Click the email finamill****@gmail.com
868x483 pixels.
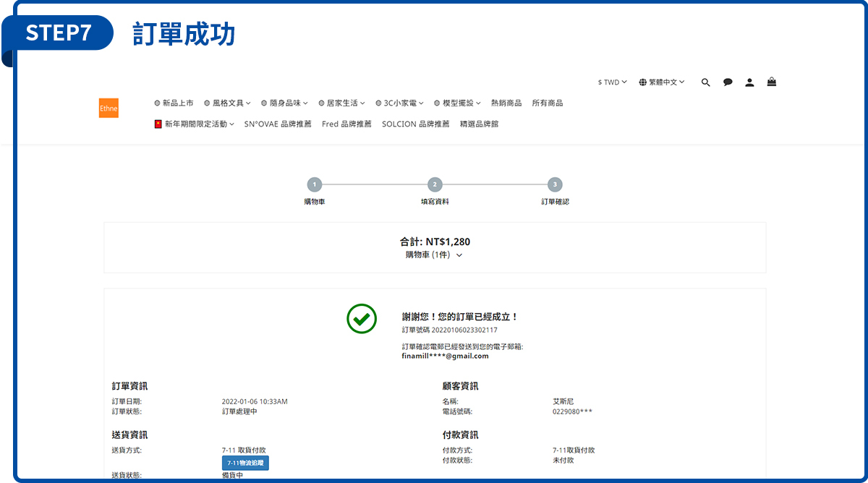click(x=445, y=356)
